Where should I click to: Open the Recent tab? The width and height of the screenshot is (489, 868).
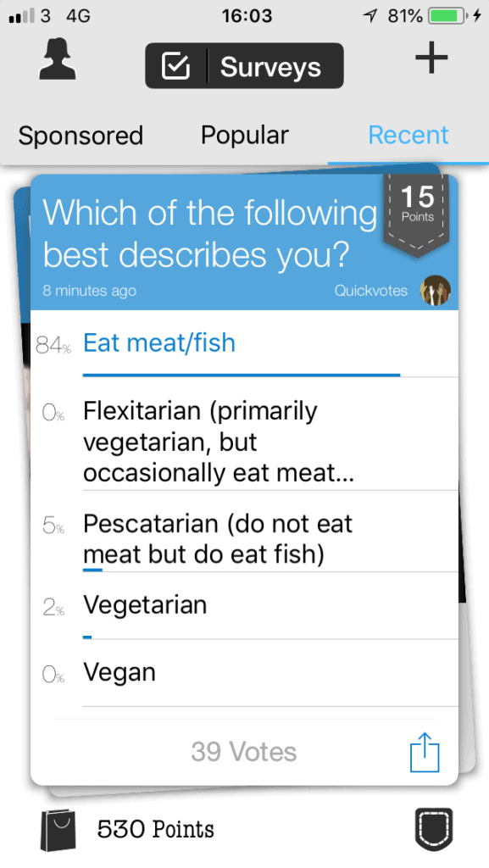(x=408, y=135)
